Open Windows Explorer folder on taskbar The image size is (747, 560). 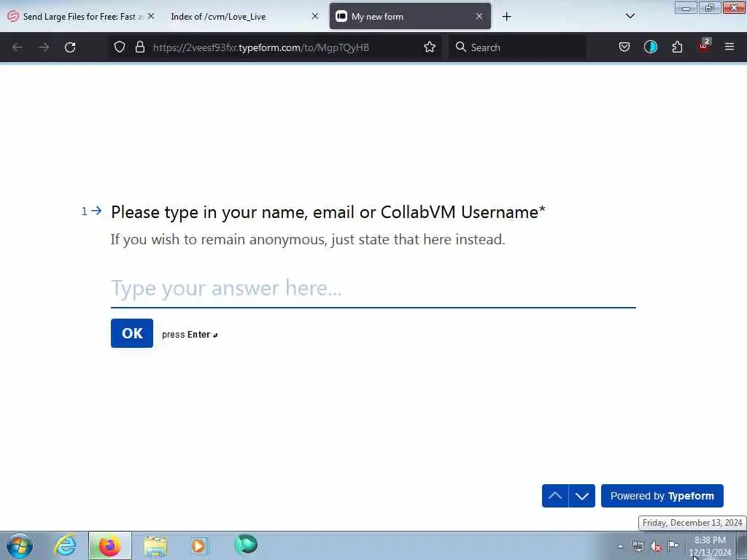click(x=155, y=546)
